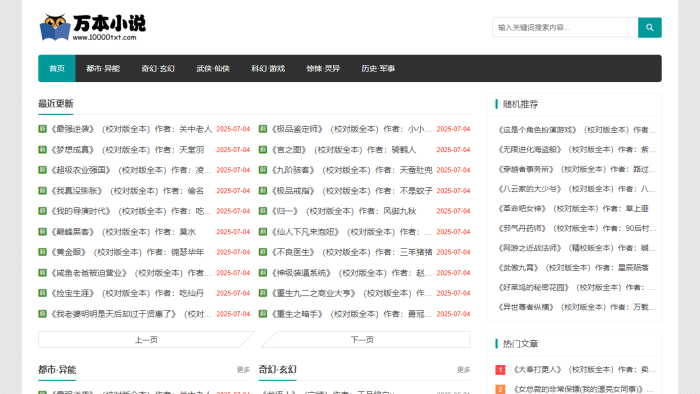Click the teal search magnifier button
This screenshot has height=394, width=700.
click(650, 28)
